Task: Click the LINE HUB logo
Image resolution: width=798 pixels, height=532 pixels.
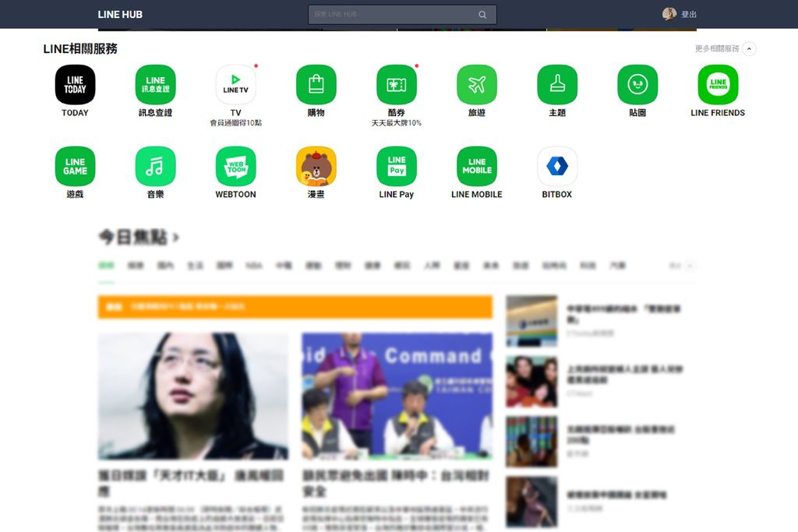Action: click(x=120, y=14)
